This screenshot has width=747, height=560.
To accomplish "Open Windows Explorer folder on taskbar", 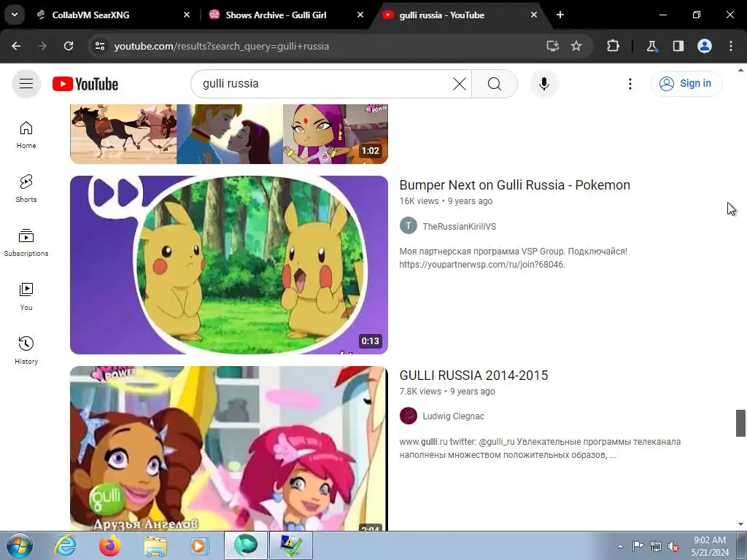I will [x=155, y=545].
